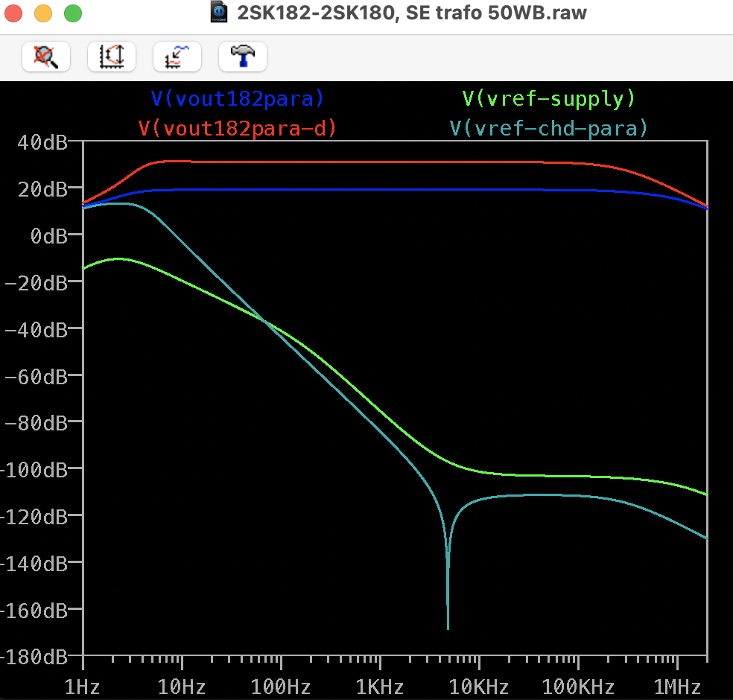733x700 pixels.
Task: Select the V(vout182para) trace label
Action: 238,98
